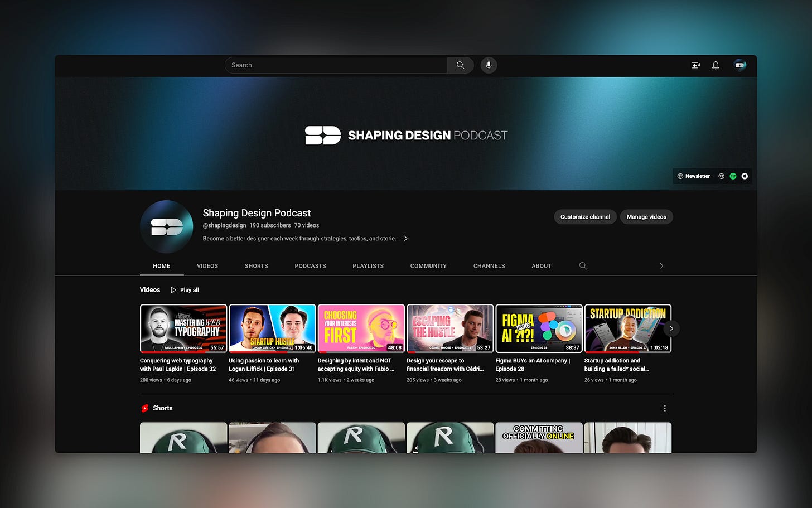Click the Videos section heading

tap(150, 290)
